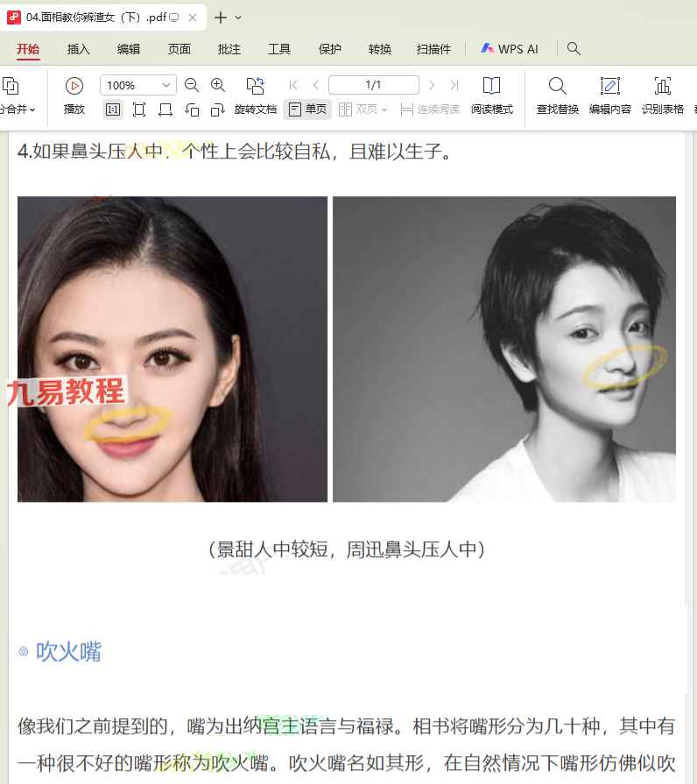Toggle 双页 double page view
This screenshot has width=697, height=784.
tap(363, 109)
